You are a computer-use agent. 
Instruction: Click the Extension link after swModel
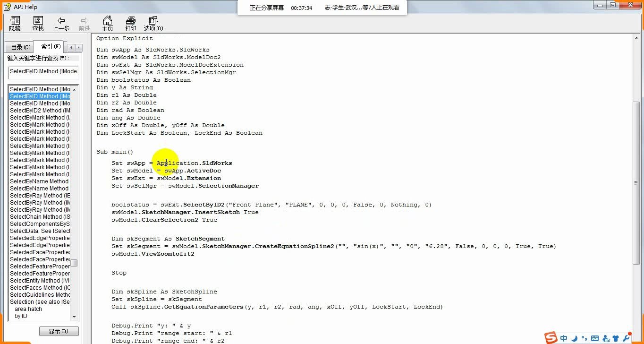(204, 178)
